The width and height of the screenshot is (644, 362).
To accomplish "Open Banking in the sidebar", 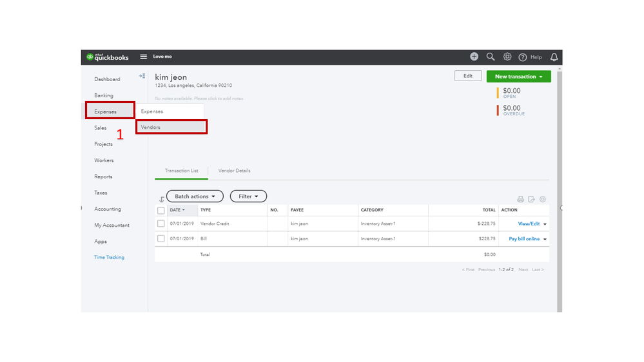I will (104, 95).
